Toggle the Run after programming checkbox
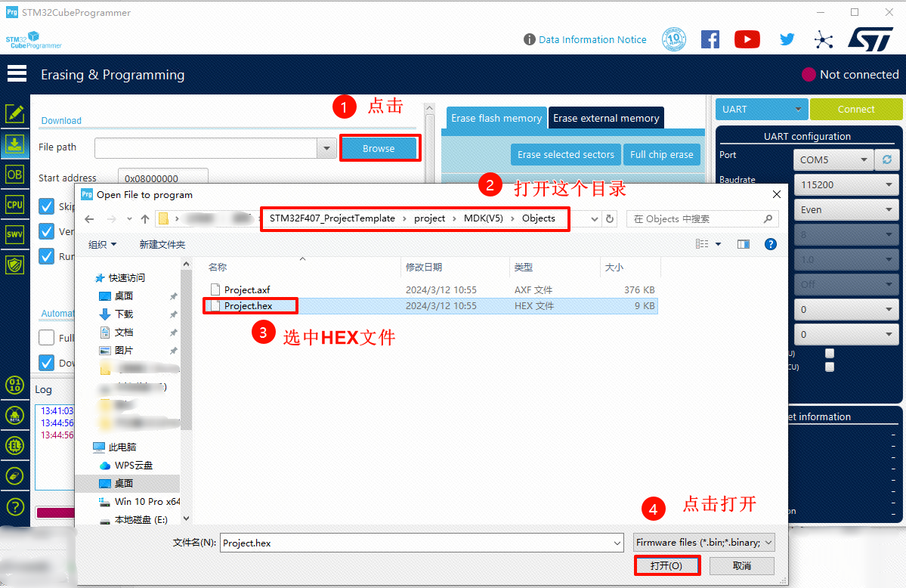The height and width of the screenshot is (588, 906). pyautogui.click(x=46, y=256)
